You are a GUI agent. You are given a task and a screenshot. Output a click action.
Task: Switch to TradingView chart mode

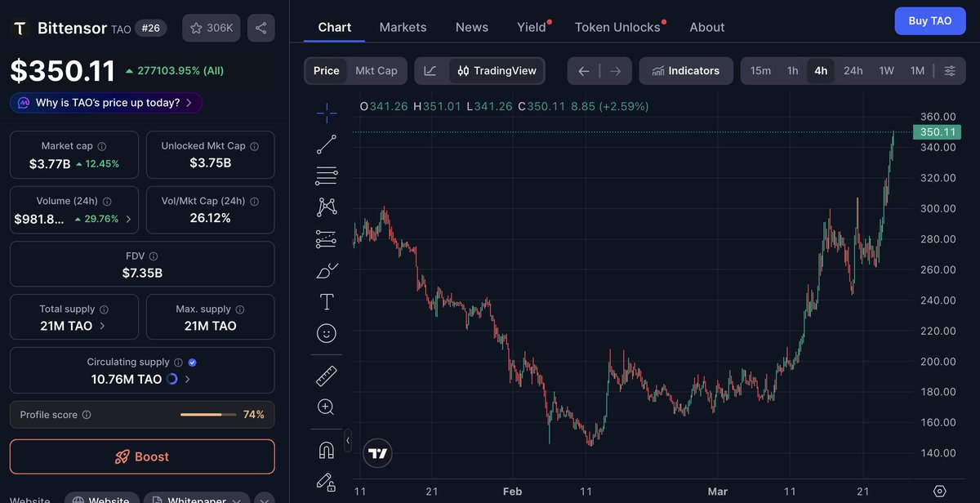pyautogui.click(x=497, y=71)
